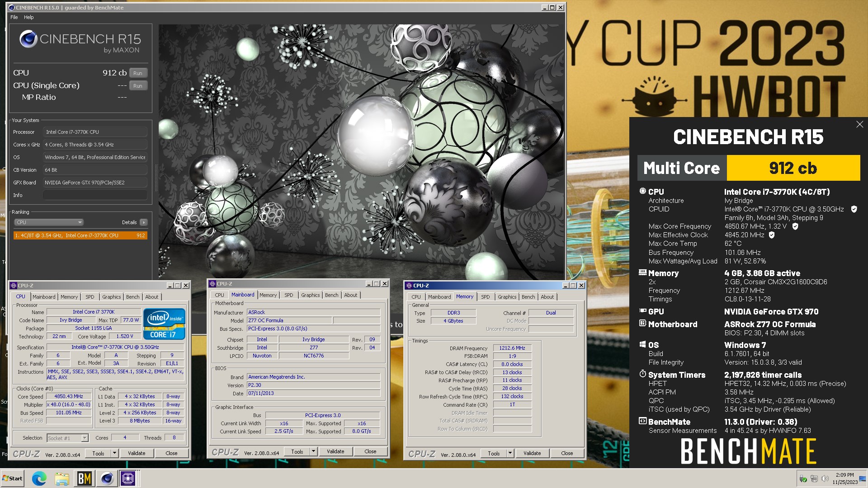Click the Motherboard icon in BenchMate panel
This screenshot has height=488, width=868.
pyautogui.click(x=642, y=324)
